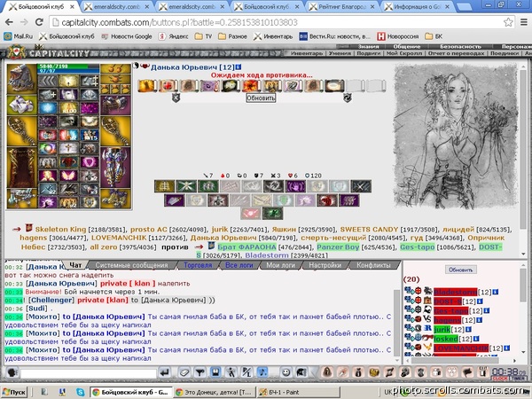Viewport: 532px width, 399px height.
Task: Click the Chrome back arrow
Action: pos(9,22)
